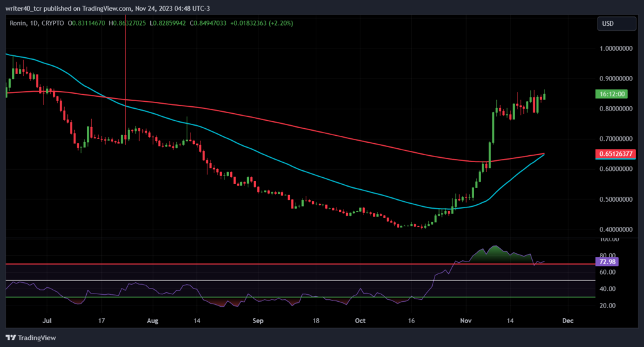Click the white RSI midline
The height and width of the screenshot is (347, 644).
tap(300, 280)
